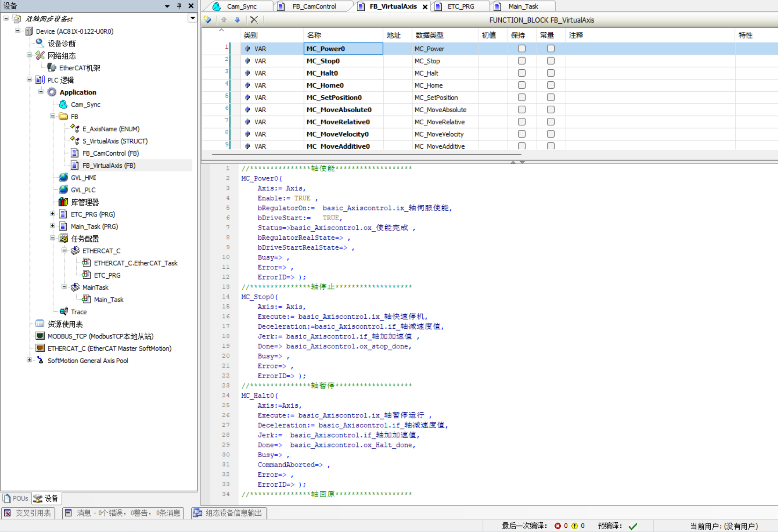The image size is (778, 532).
Task: Move variable down with the arrow icon
Action: click(237, 19)
